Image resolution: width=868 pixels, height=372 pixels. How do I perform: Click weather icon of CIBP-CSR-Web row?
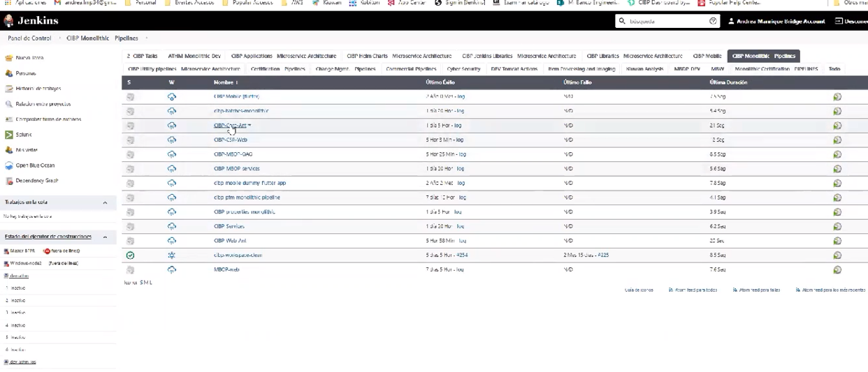click(172, 140)
